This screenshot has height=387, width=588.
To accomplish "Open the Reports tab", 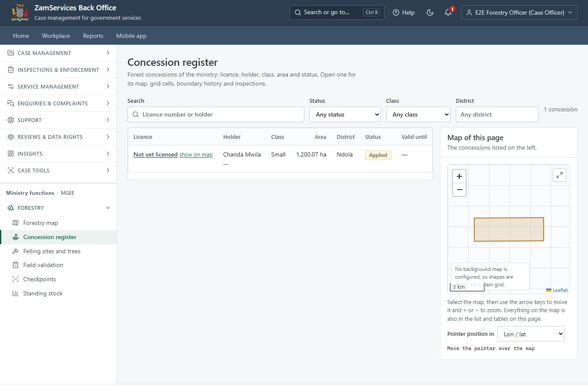I will 93,36.
